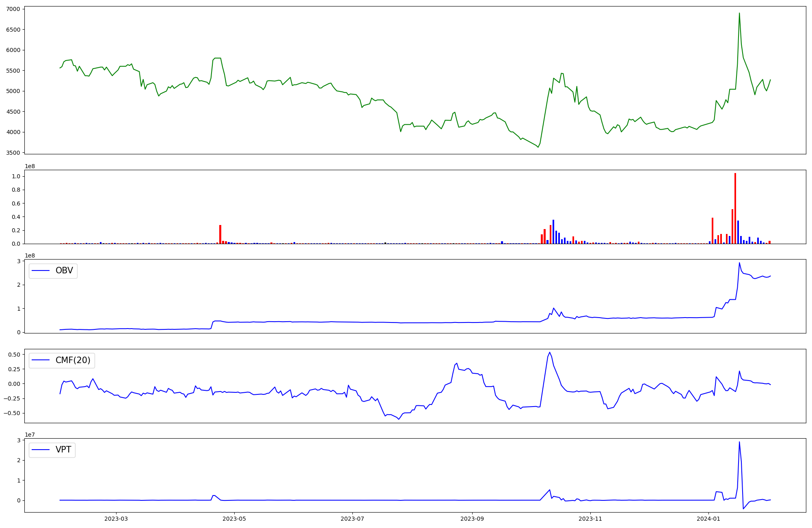Select the 2023-05 date label on x-axis
The height and width of the screenshot is (528, 812).
pyautogui.click(x=234, y=519)
